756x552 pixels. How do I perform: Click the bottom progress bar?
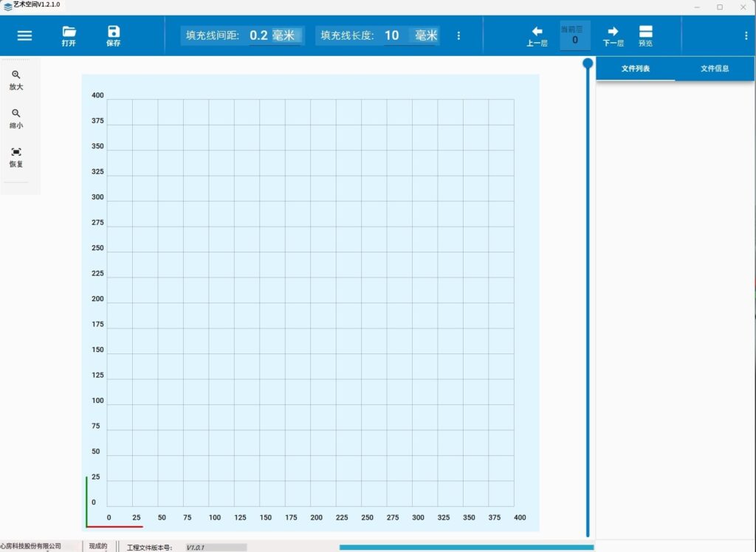467,547
